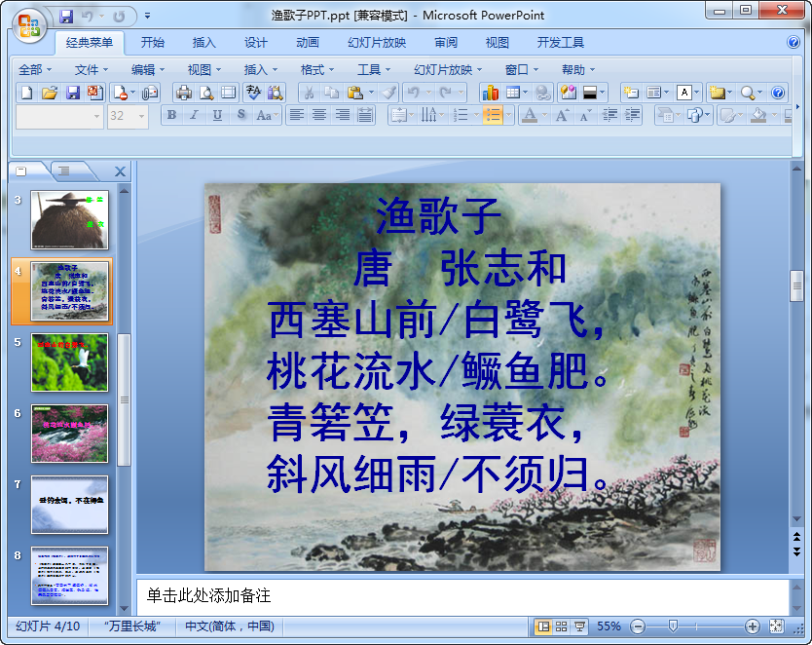Click the Print icon in the toolbar
This screenshot has height=645, width=812.
[x=184, y=93]
